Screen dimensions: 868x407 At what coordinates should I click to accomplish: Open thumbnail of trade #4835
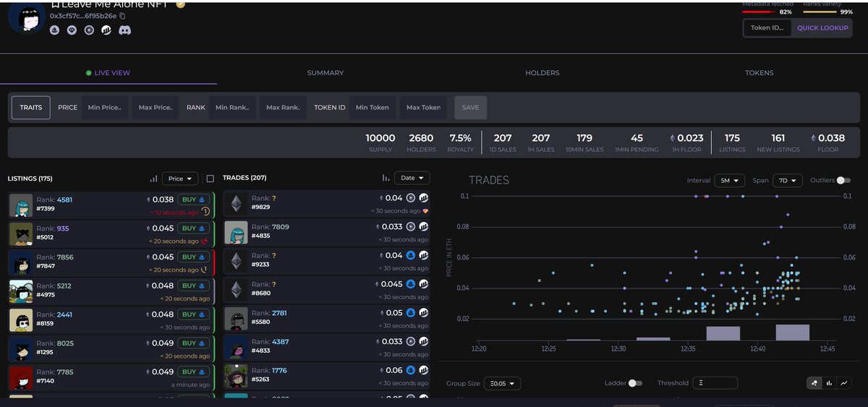tap(237, 233)
